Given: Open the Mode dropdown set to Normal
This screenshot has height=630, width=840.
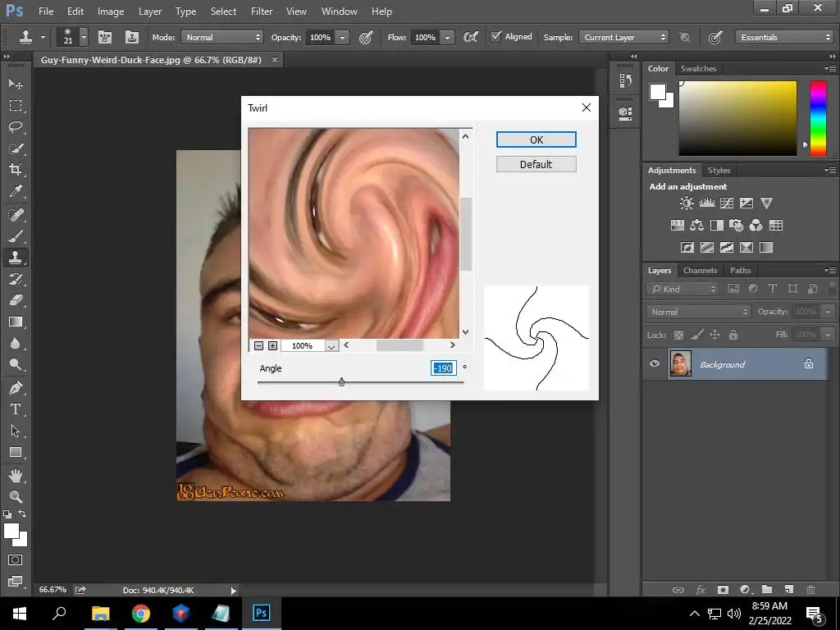Looking at the screenshot, I should point(222,38).
